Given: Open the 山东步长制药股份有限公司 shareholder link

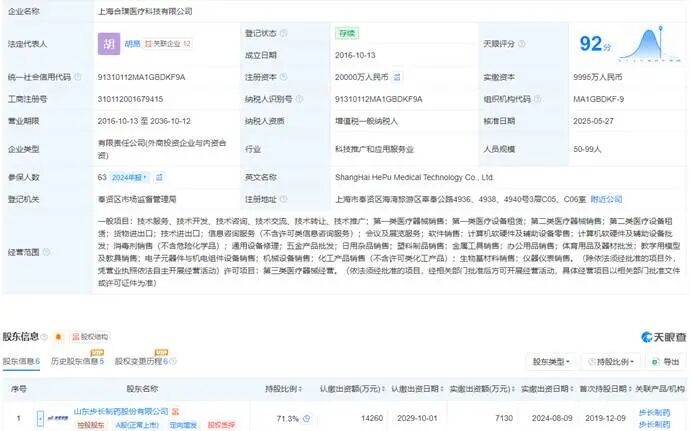Looking at the screenshot, I should [121, 411].
